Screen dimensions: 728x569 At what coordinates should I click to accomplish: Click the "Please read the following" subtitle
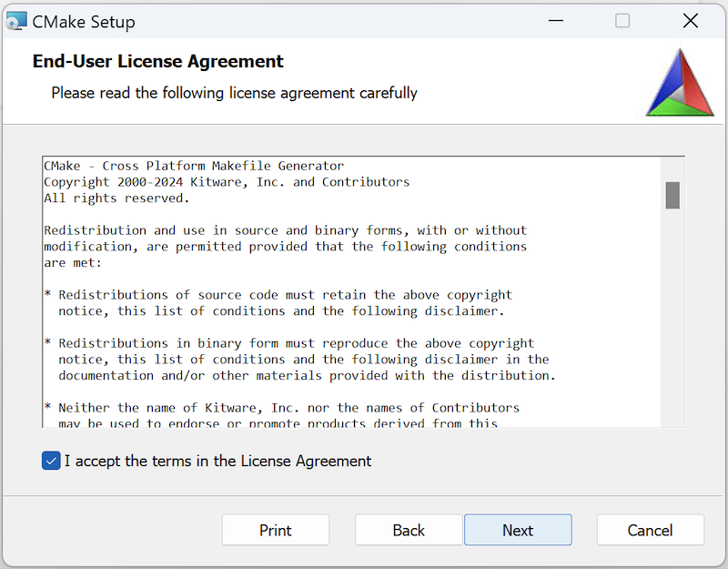[x=234, y=93]
